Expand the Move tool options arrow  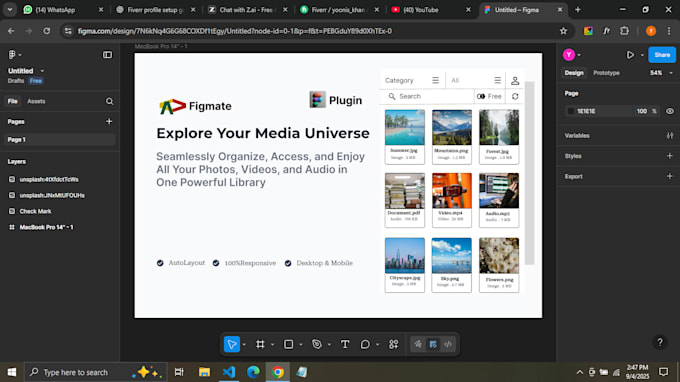point(244,345)
